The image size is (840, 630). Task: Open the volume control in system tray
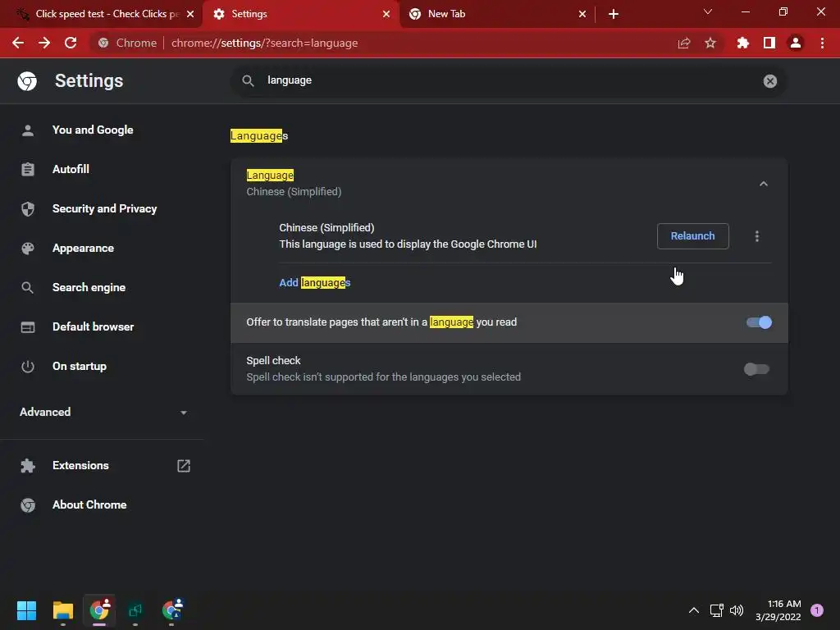(737, 610)
